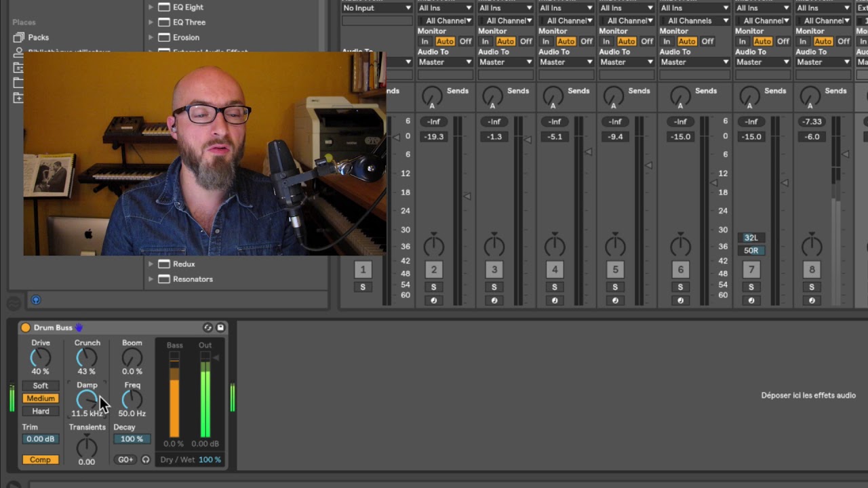868x488 pixels.
Task: Click the pan knob on track 2
Action: coord(434,245)
